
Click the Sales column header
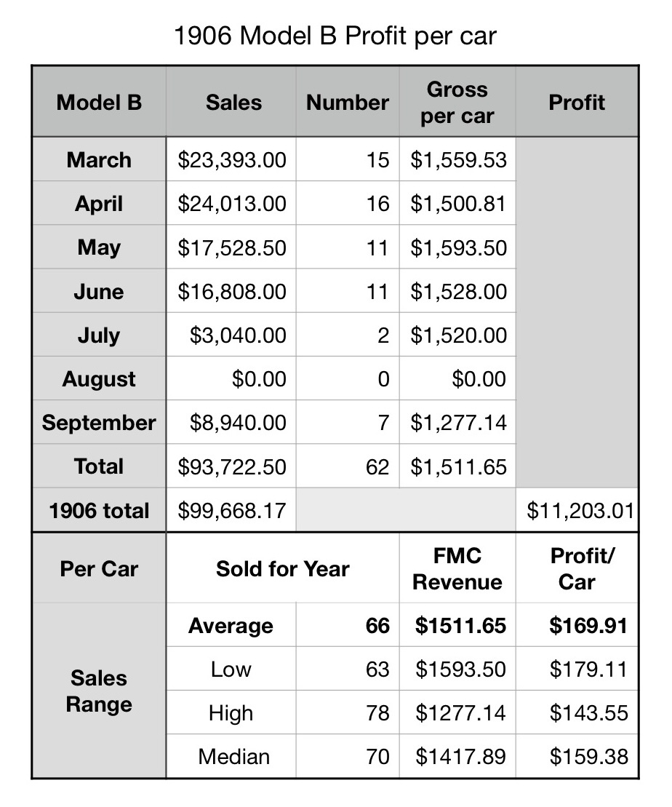pos(233,102)
